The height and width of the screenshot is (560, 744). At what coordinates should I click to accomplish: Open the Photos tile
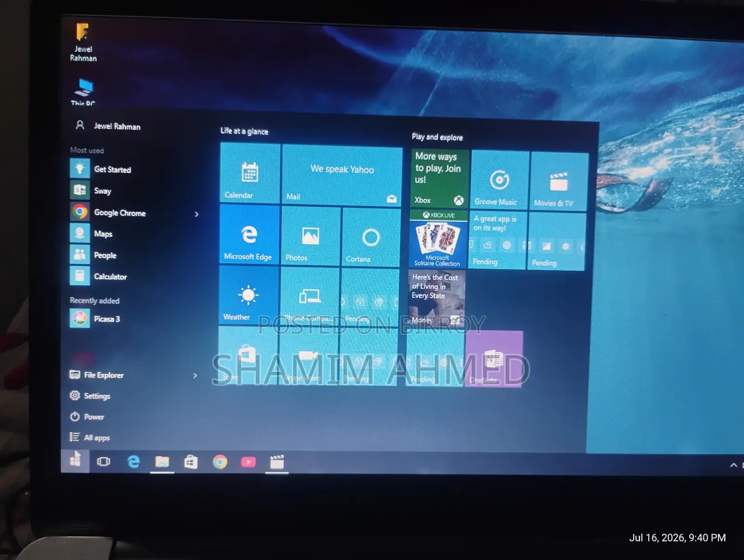(310, 237)
